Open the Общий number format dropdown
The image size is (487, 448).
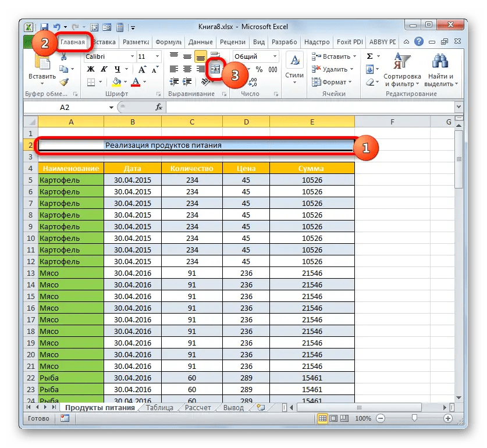click(x=275, y=56)
